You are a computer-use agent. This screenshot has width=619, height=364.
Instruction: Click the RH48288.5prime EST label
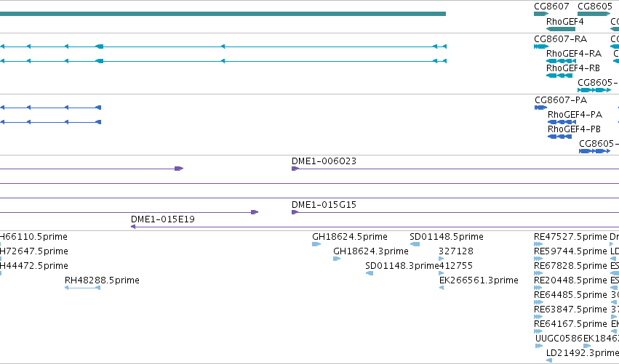click(102, 280)
